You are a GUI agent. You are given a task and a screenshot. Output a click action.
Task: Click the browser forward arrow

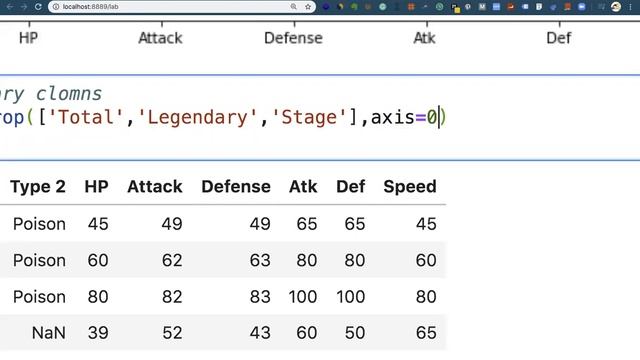24,7
